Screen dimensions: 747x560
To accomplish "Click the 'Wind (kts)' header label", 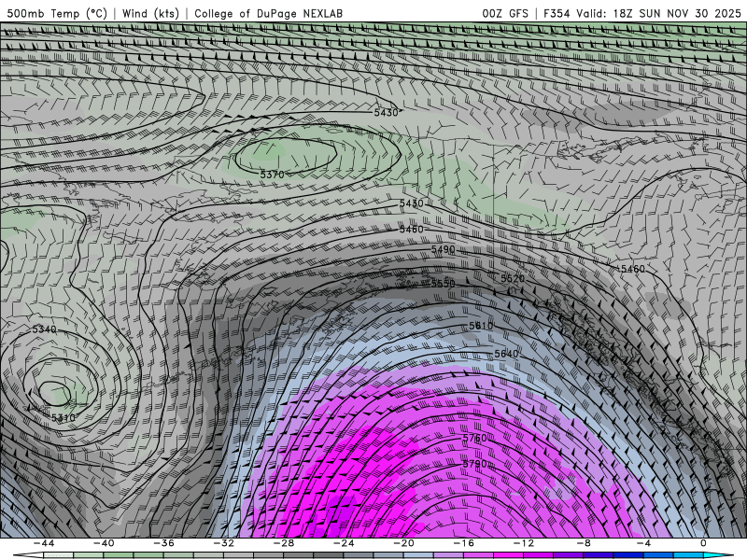I will click(150, 13).
